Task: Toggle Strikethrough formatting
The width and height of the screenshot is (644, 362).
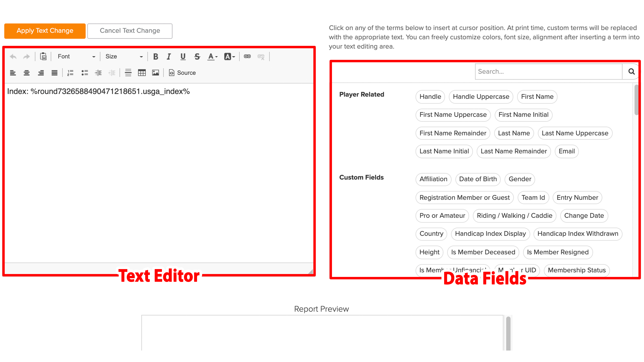Action: 197,56
